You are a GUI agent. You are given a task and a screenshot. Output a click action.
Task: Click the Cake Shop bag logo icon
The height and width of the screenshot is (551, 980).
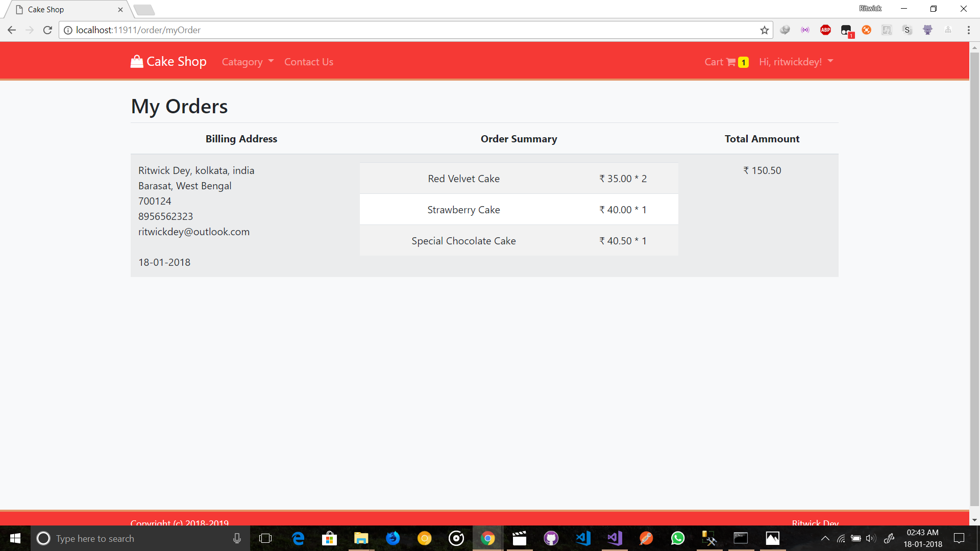pyautogui.click(x=137, y=62)
